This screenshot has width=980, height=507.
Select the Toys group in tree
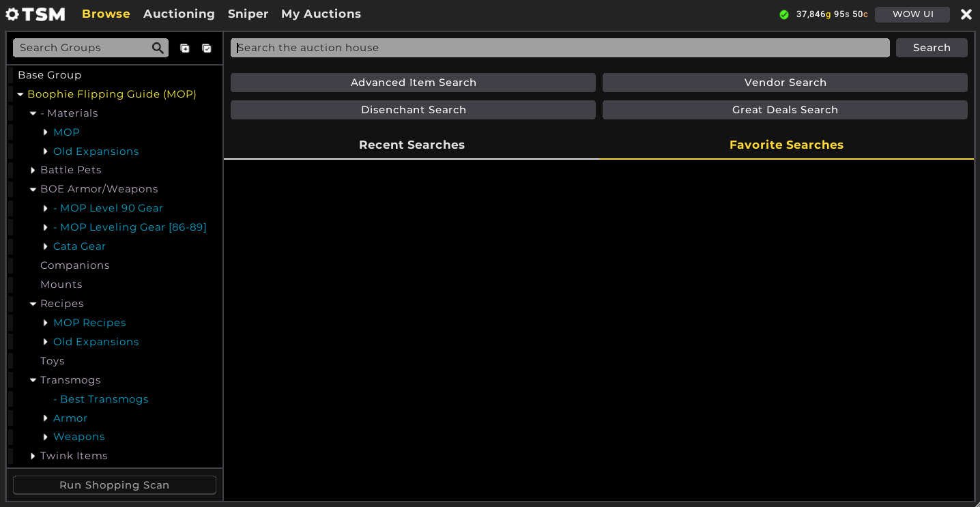point(52,361)
